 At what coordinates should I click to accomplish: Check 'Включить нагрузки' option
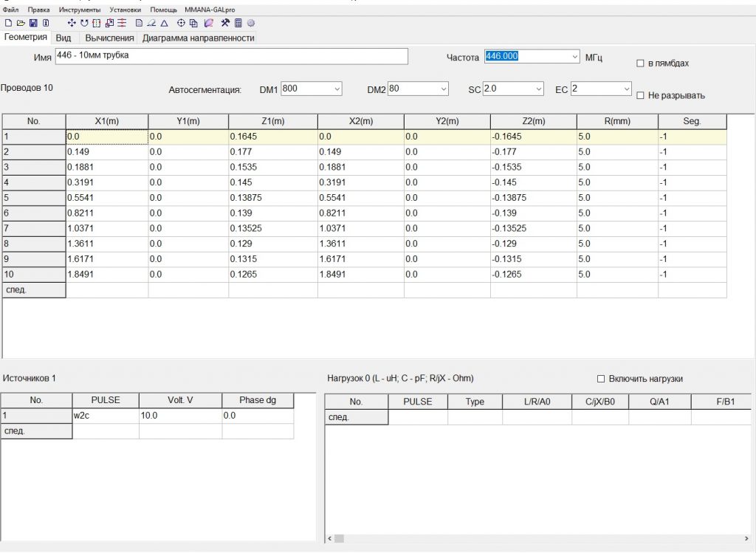tap(601, 379)
